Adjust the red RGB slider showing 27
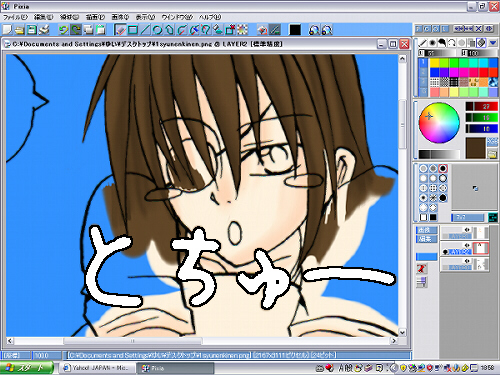 (482, 106)
